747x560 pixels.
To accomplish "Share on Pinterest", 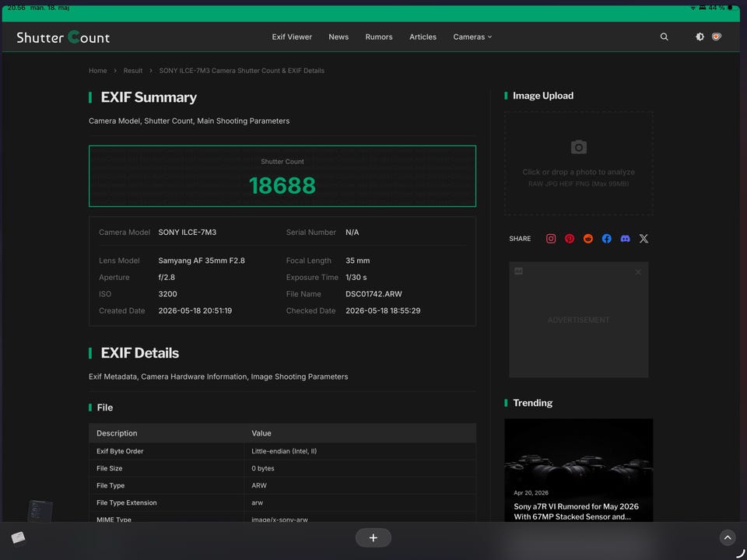I will tap(570, 239).
